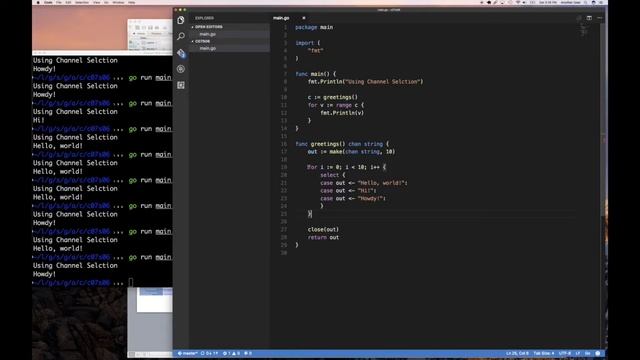
Task: Open the Source Control view
Action: pyautogui.click(x=181, y=53)
